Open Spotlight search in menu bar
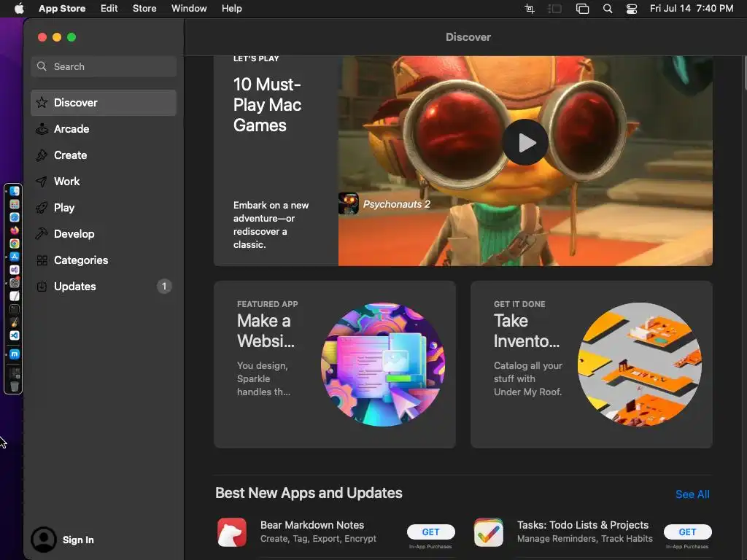The height and width of the screenshot is (560, 747). click(608, 9)
